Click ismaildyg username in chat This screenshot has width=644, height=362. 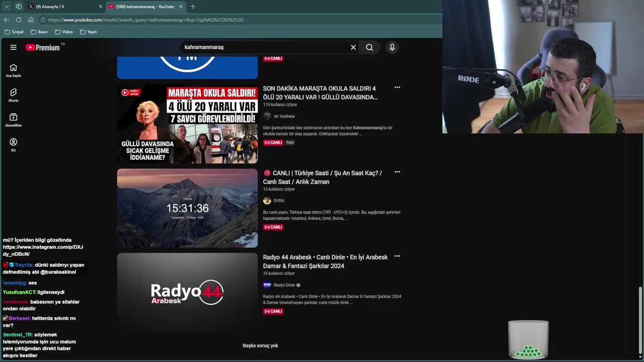15,283
